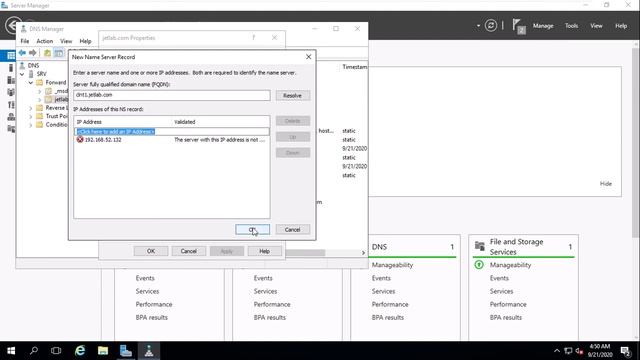Select the Dashboard icon in Server Manager sidebar
640x360 pixels.
(x=11, y=55)
